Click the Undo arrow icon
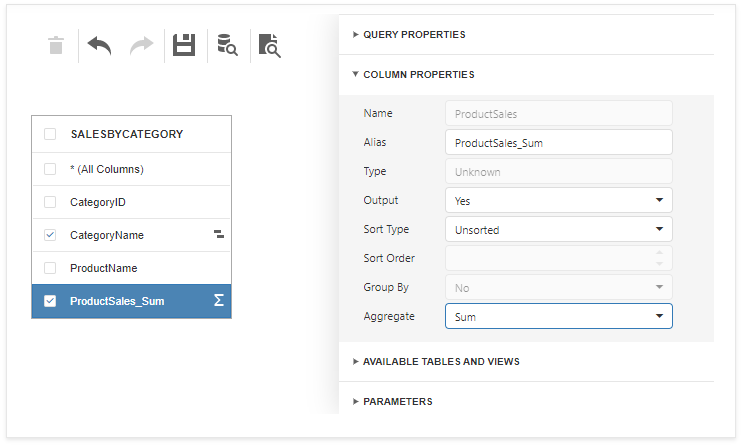The height and width of the screenshot is (446, 742). [x=99, y=45]
